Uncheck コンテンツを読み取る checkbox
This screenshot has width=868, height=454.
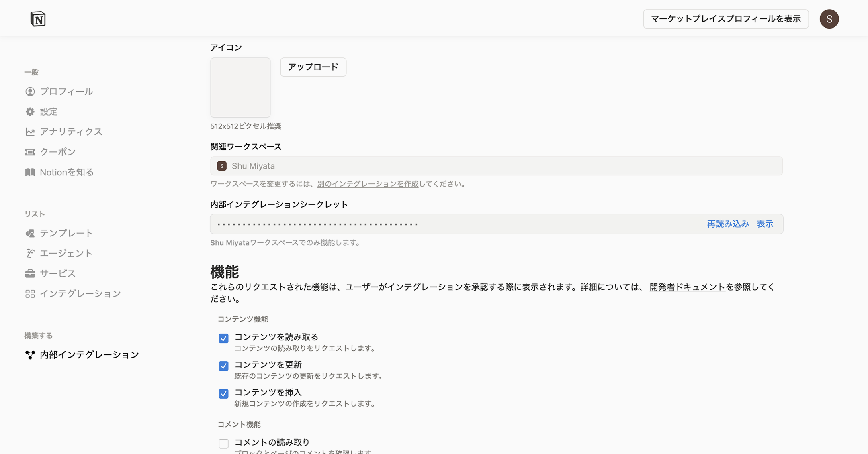[223, 338]
